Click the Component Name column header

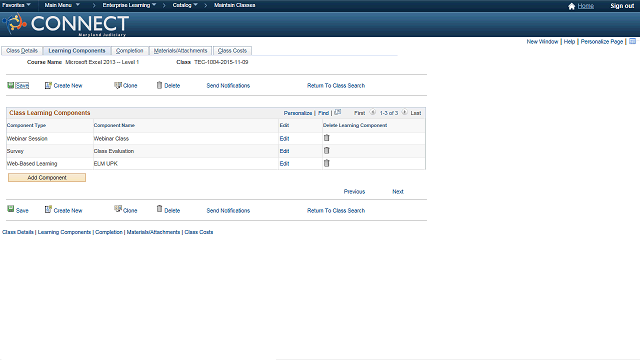pos(114,125)
